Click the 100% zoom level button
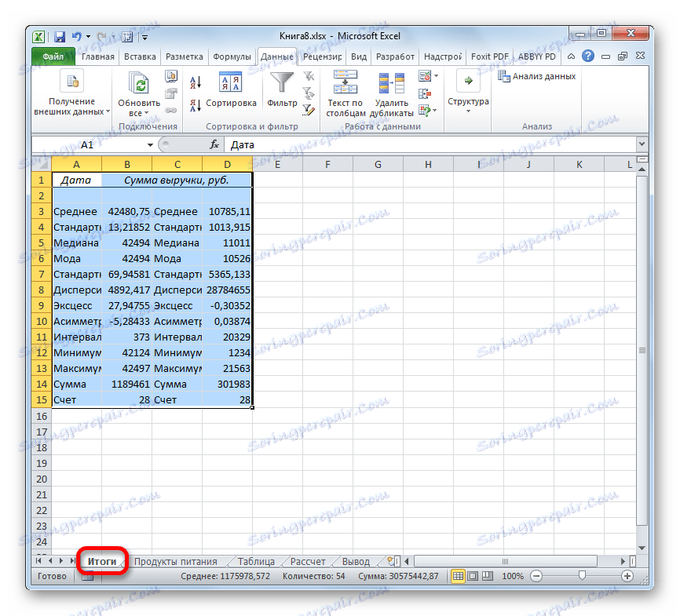The image size is (680, 616). tap(513, 576)
